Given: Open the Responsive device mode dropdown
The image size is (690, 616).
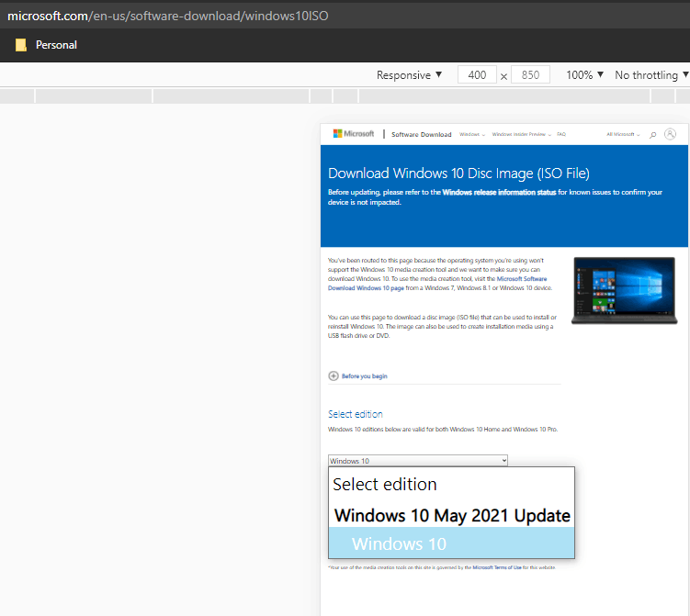Looking at the screenshot, I should (x=409, y=75).
